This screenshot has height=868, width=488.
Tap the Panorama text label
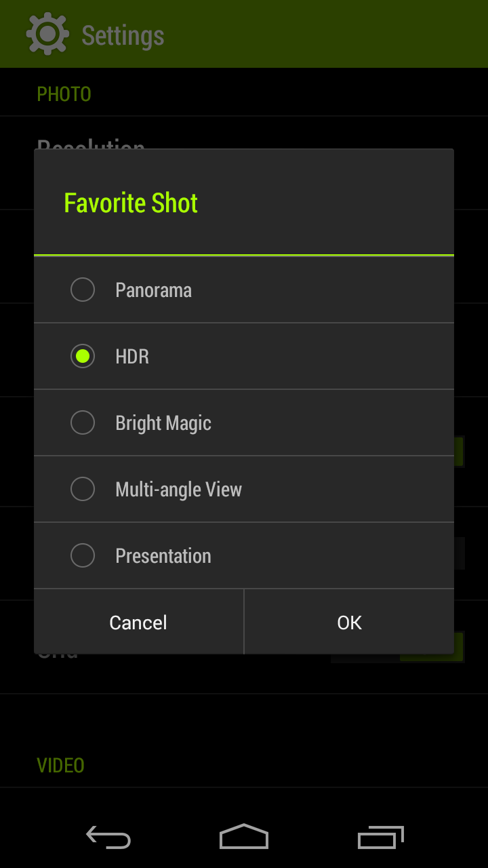pyautogui.click(x=154, y=290)
